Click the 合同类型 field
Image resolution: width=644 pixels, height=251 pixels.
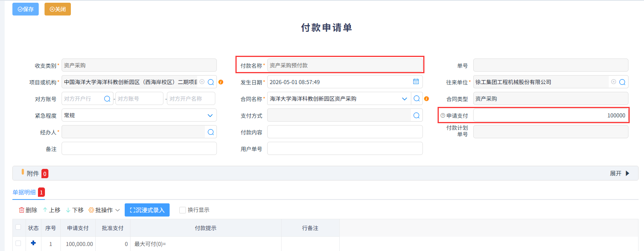[x=551, y=99]
